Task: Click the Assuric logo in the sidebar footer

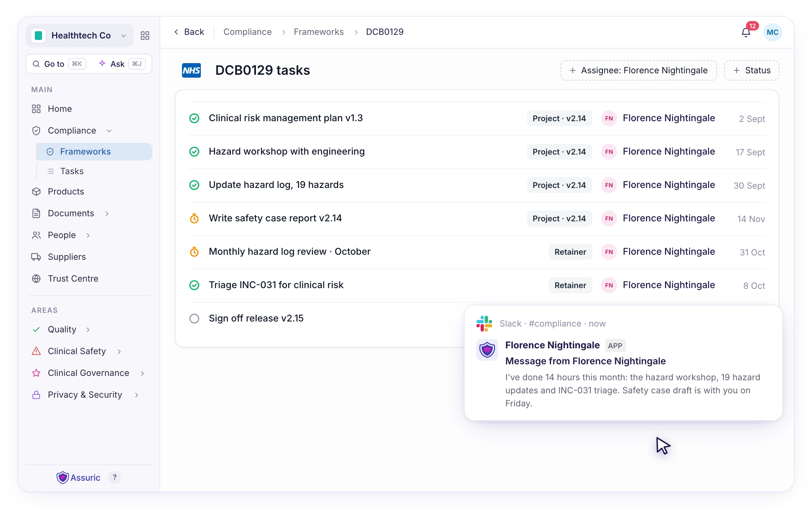Action: [x=78, y=478]
